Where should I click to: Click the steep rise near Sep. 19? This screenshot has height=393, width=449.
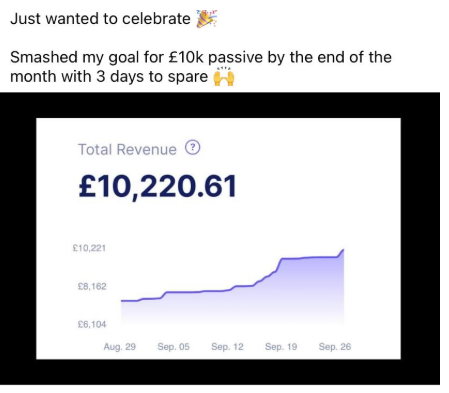click(x=278, y=265)
